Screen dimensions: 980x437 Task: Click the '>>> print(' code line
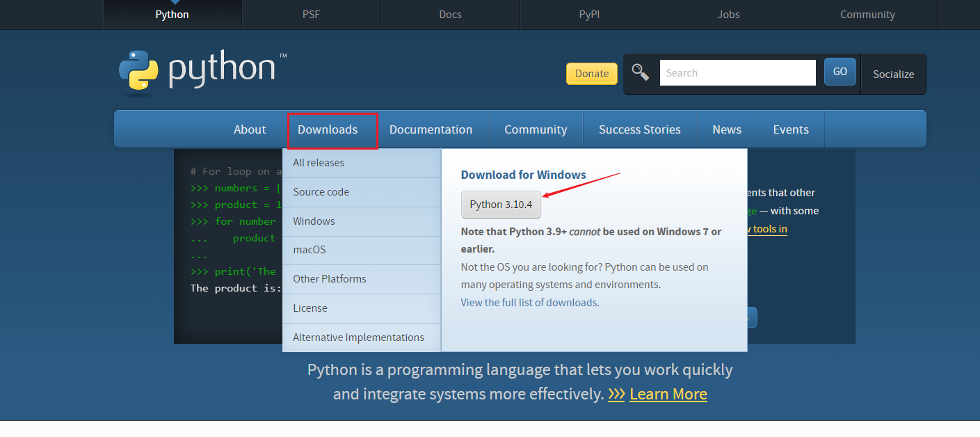pos(233,271)
